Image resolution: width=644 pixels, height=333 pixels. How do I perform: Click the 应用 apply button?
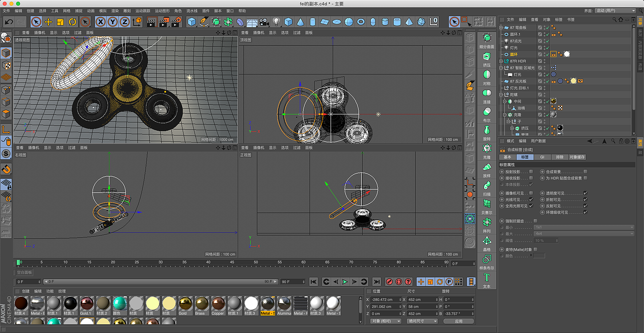tap(458, 321)
